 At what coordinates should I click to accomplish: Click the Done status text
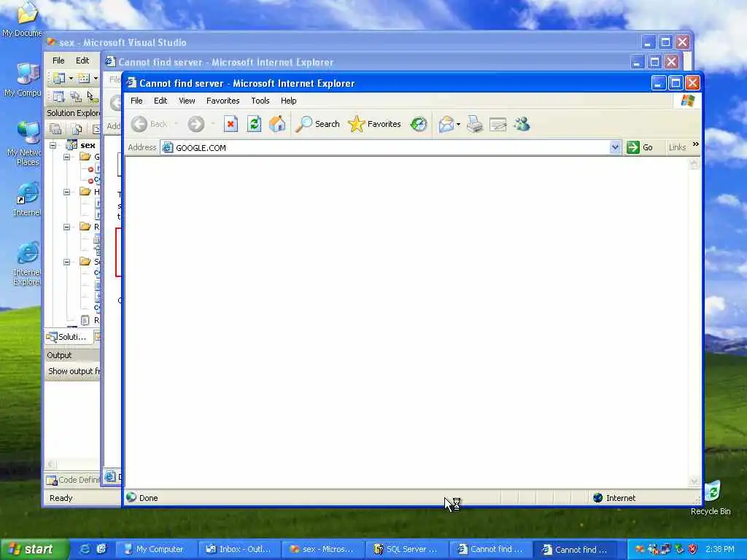click(149, 498)
